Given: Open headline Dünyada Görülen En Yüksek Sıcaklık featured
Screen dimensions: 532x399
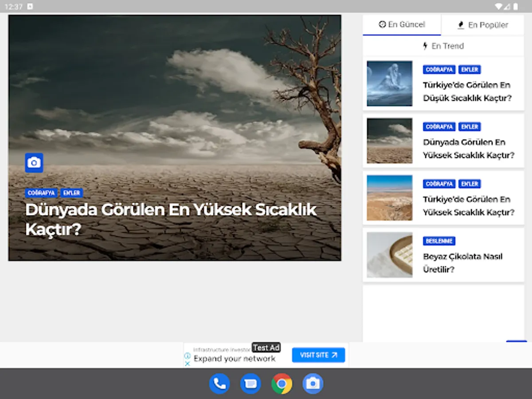Looking at the screenshot, I should (x=171, y=219).
